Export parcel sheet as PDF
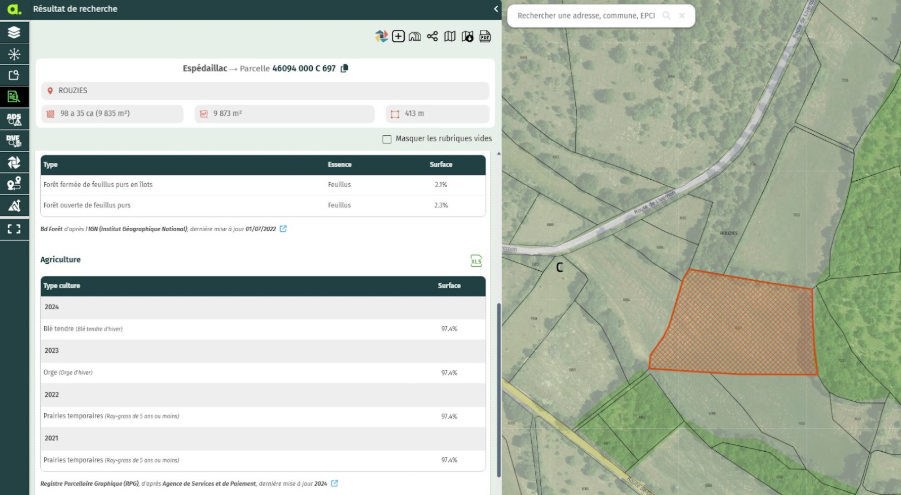Screen dimensions: 901x495 click(485, 36)
